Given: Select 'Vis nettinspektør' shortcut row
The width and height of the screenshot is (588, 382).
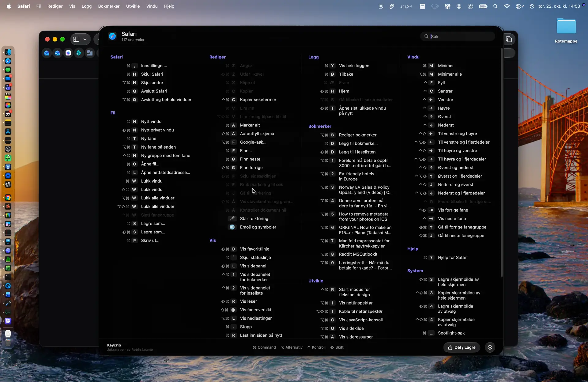Looking at the screenshot, I should [x=346, y=303].
